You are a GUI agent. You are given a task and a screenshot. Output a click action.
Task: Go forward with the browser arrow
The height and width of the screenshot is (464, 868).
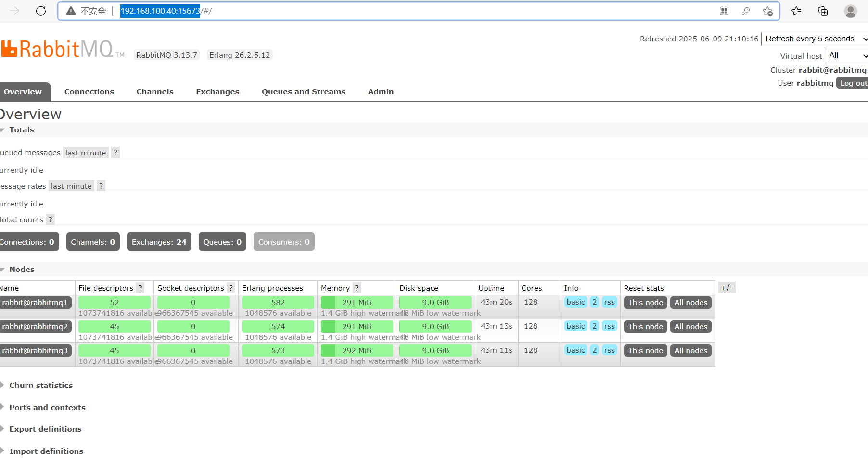tap(14, 11)
